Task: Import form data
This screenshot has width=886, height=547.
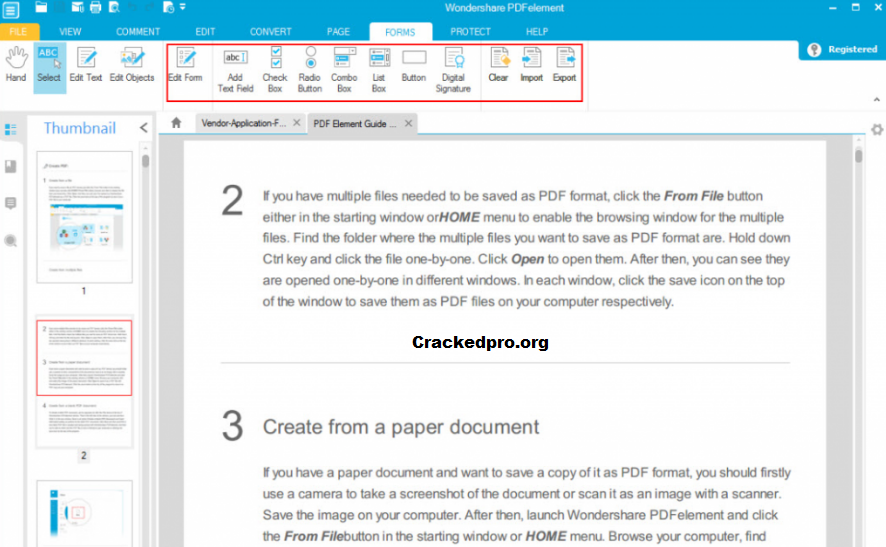Action: point(531,65)
